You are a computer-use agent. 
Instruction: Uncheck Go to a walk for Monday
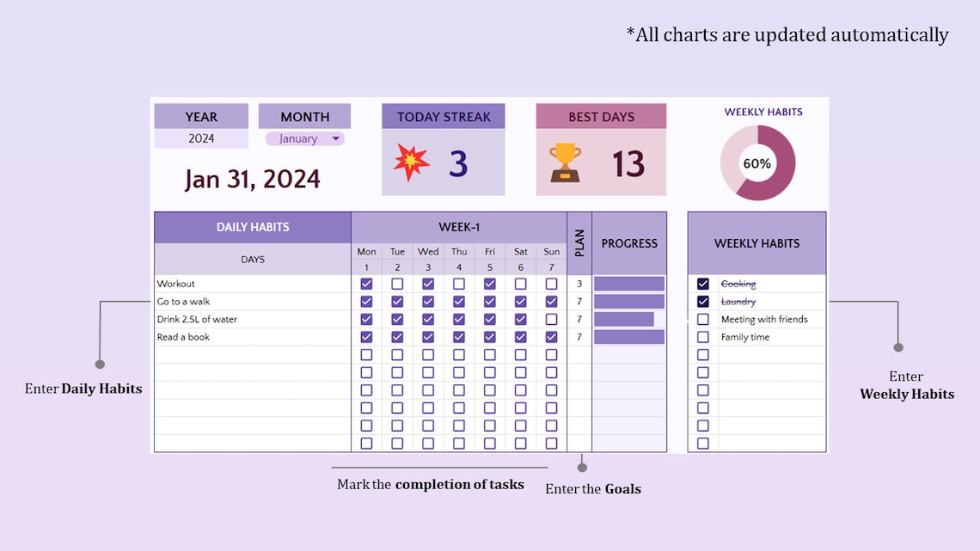[366, 301]
